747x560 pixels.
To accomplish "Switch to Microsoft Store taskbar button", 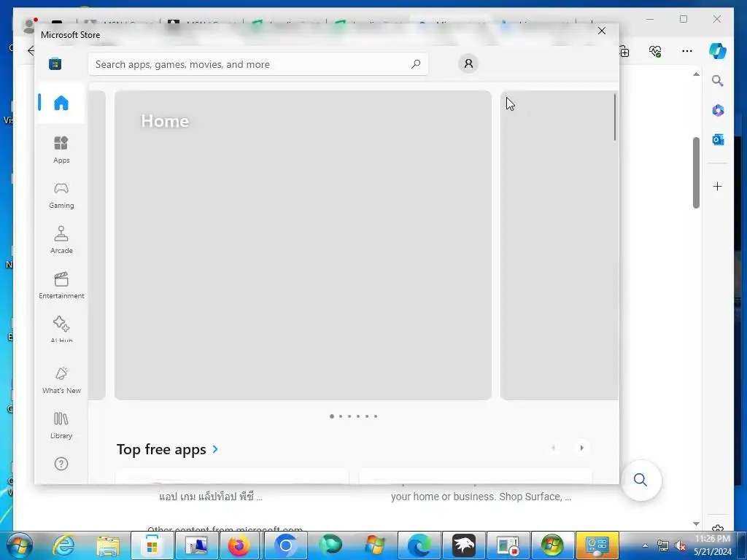I will [152, 545].
